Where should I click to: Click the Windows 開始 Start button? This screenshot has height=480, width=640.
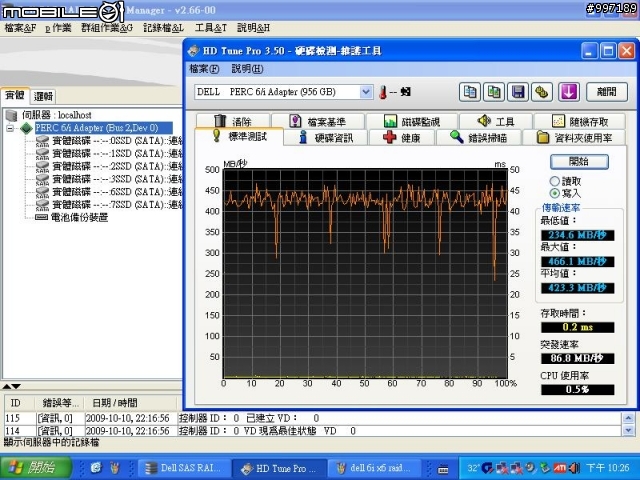[x=36, y=468]
